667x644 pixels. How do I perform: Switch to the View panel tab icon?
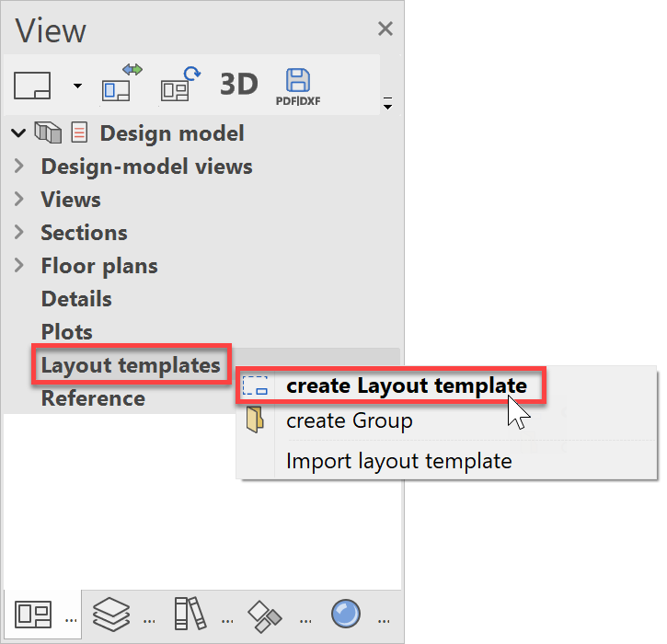point(33,615)
